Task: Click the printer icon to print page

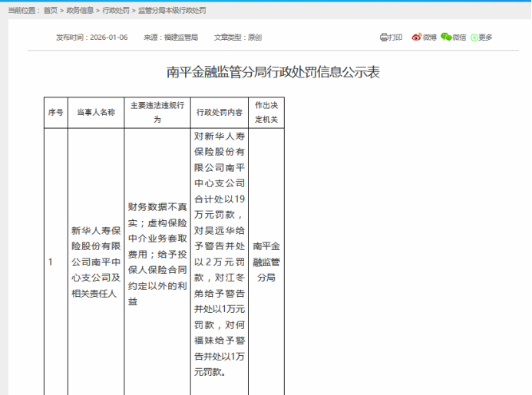Action: (385, 37)
